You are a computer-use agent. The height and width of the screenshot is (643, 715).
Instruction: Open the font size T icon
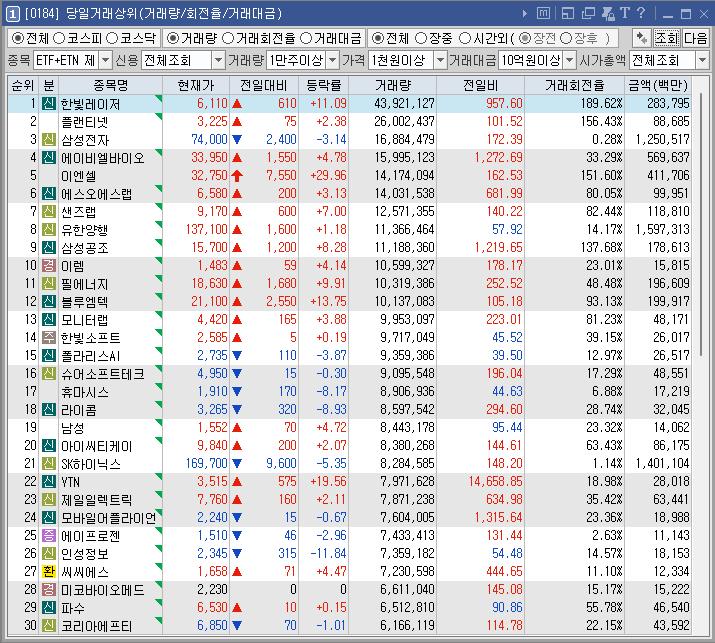pyautogui.click(x=625, y=13)
